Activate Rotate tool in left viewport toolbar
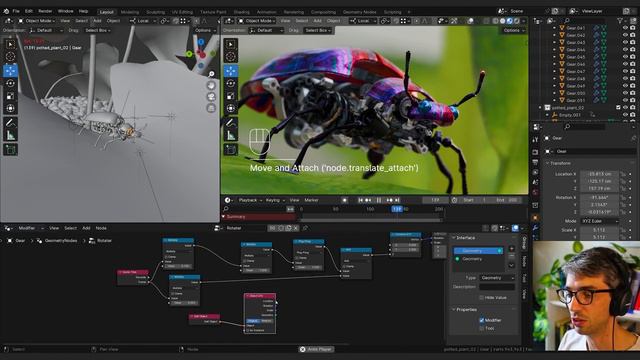The width and height of the screenshot is (640, 360). (10, 83)
